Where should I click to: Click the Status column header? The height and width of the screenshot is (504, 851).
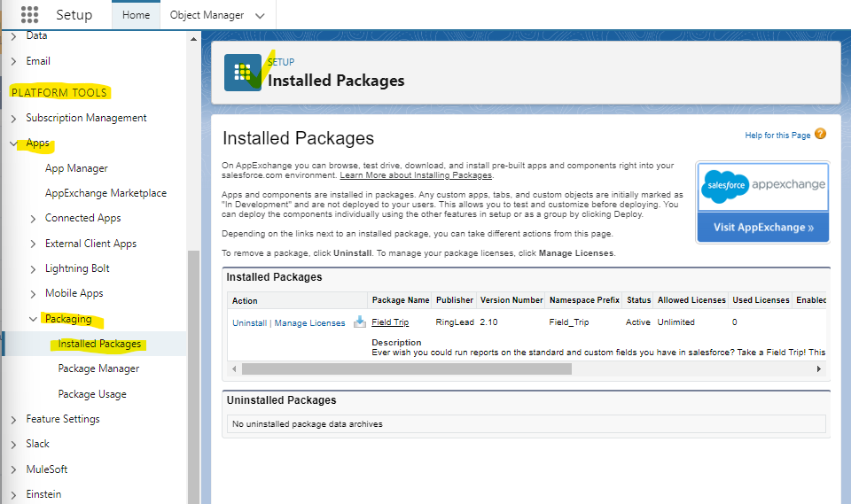(639, 300)
